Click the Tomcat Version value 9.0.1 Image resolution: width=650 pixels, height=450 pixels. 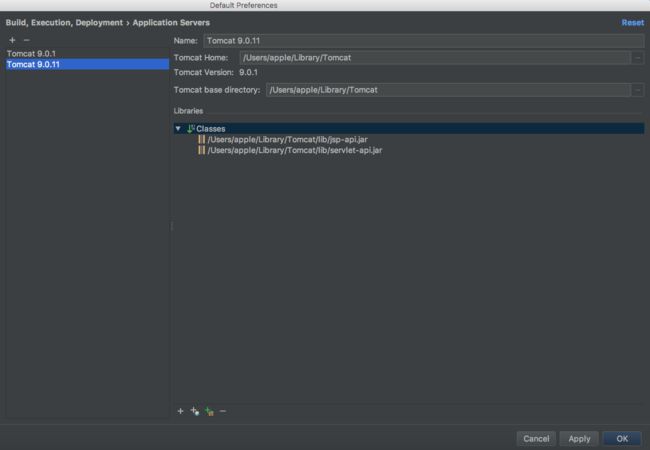tap(248, 73)
